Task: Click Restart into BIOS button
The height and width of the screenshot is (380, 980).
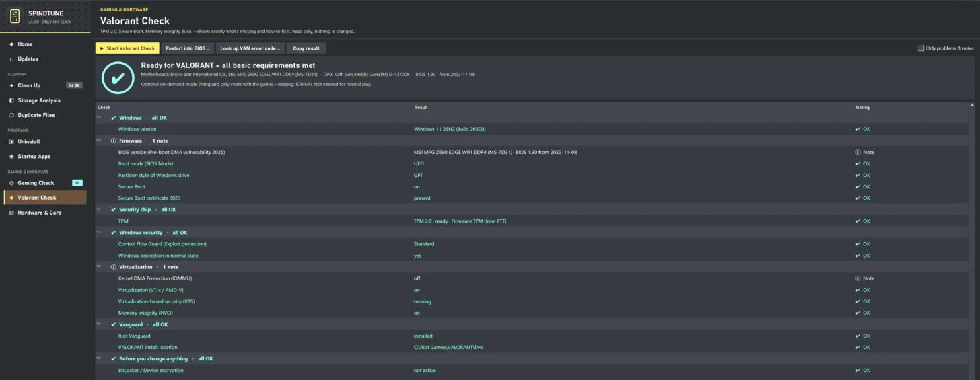Action: pyautogui.click(x=188, y=48)
